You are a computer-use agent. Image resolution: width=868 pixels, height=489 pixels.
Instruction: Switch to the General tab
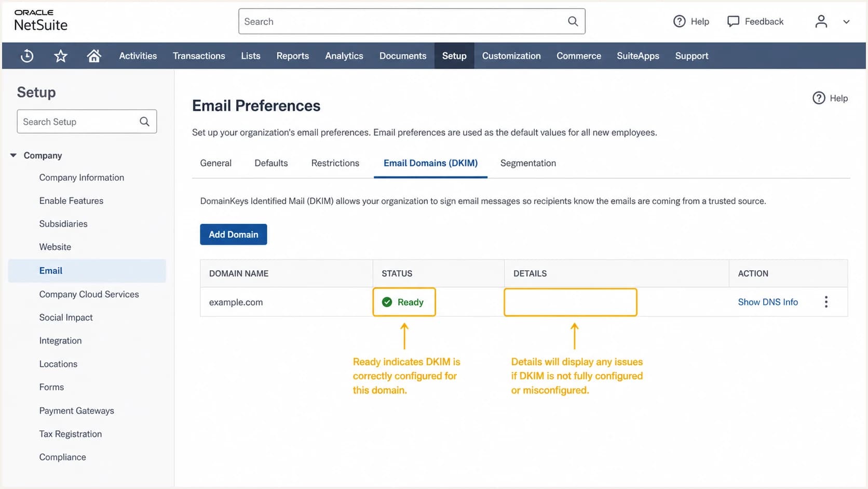pyautogui.click(x=216, y=163)
